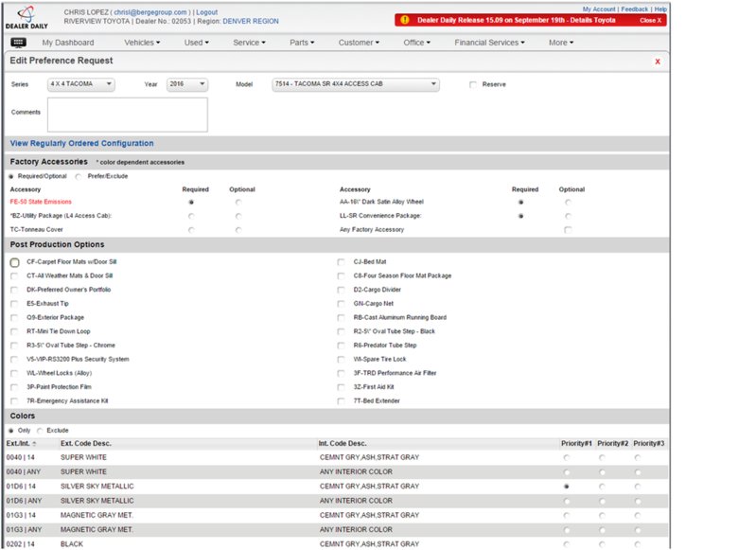Open the Parts menu

[x=302, y=43]
